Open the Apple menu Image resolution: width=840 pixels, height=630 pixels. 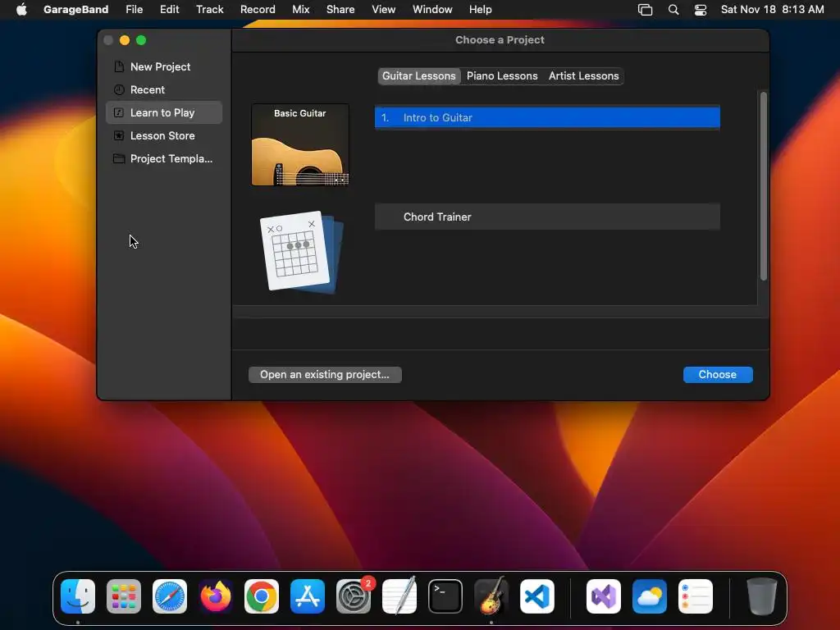[x=21, y=10]
